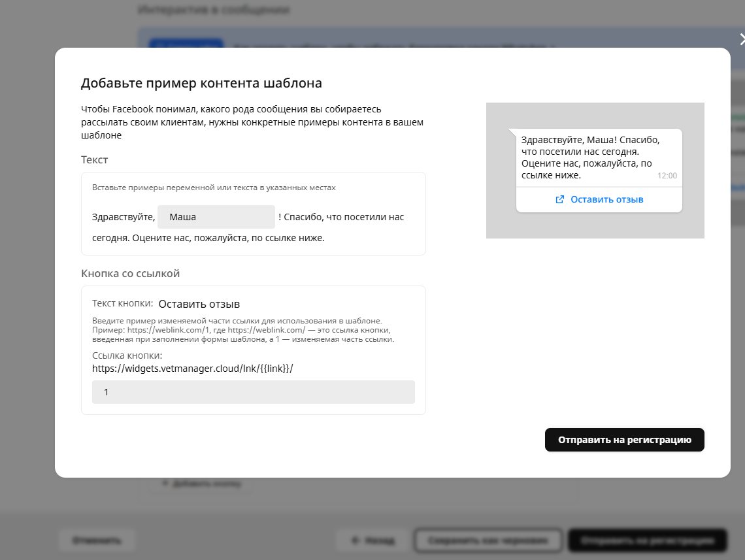Click the Добавить кнопку button behind dialog

tap(201, 484)
